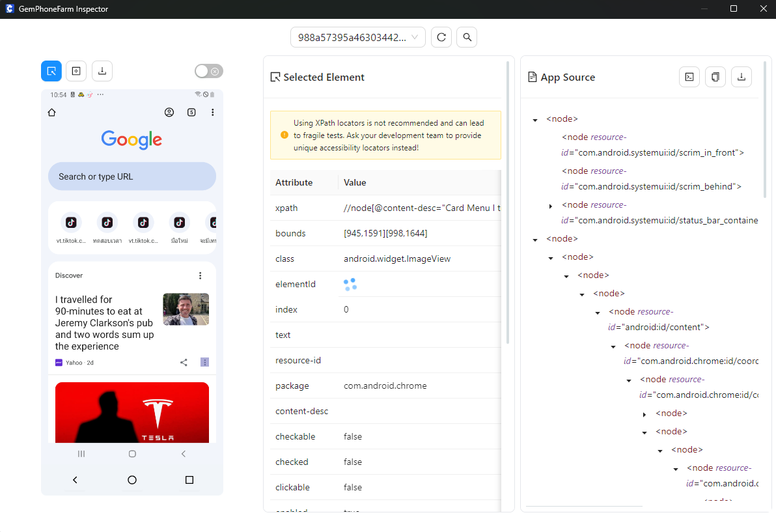
Task: Expand the status_bar_container node
Action: [551, 206]
